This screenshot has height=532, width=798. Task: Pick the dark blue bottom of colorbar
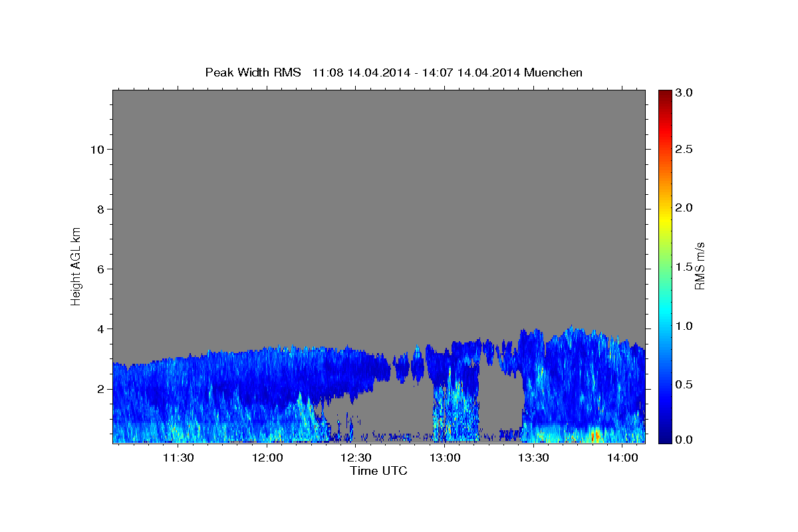coord(664,438)
